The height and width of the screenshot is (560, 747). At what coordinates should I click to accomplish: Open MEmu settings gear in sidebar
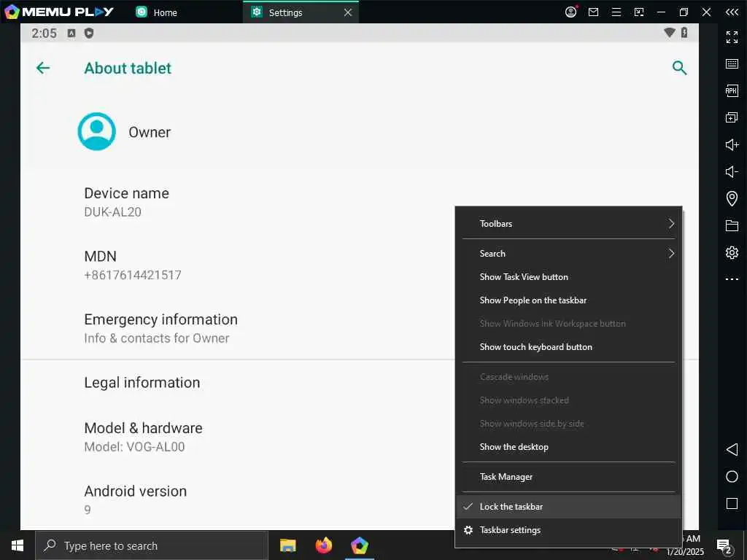(x=732, y=252)
